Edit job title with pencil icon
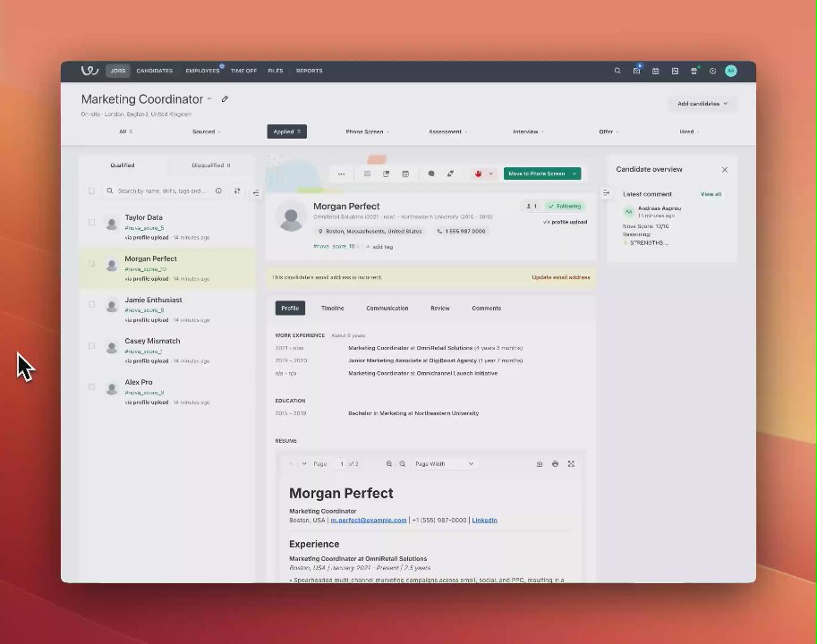The image size is (817, 644). 225,99
